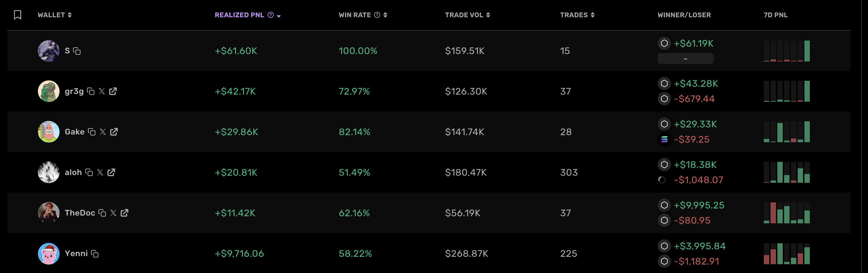
Task: Click the Solana token icon in Gake row
Action: 664,139
